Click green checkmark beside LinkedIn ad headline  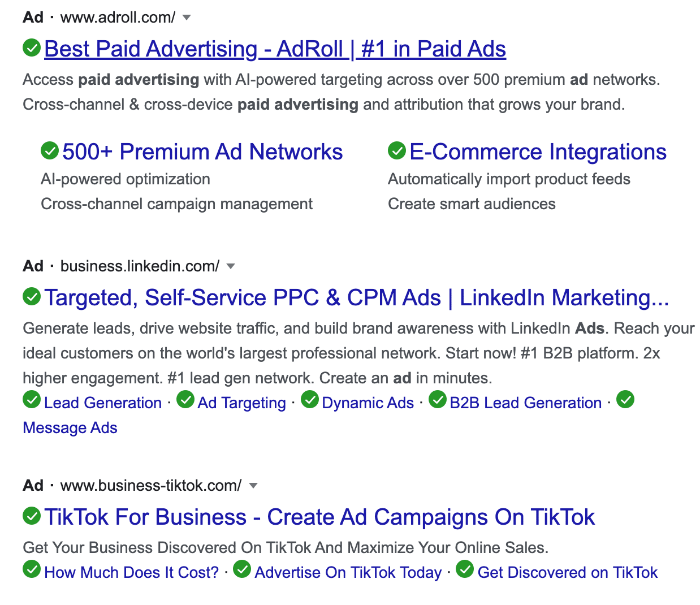pyautogui.click(x=32, y=296)
